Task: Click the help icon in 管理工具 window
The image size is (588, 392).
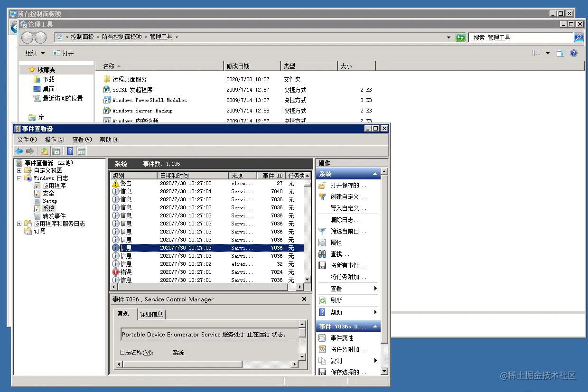Action: 574,53
